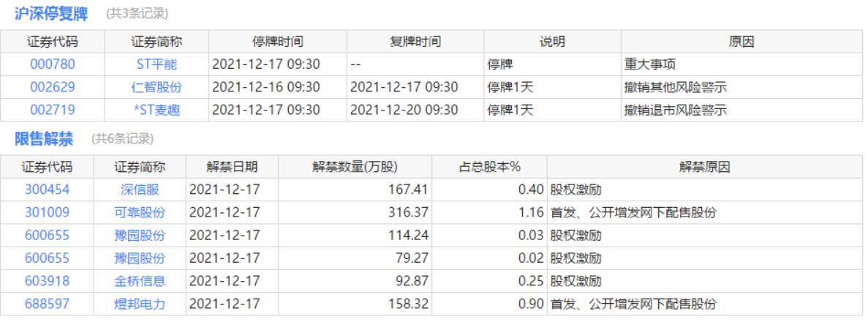Click 煜邦电力 security name link
Viewport: 868px width, 322px height.
click(x=140, y=304)
